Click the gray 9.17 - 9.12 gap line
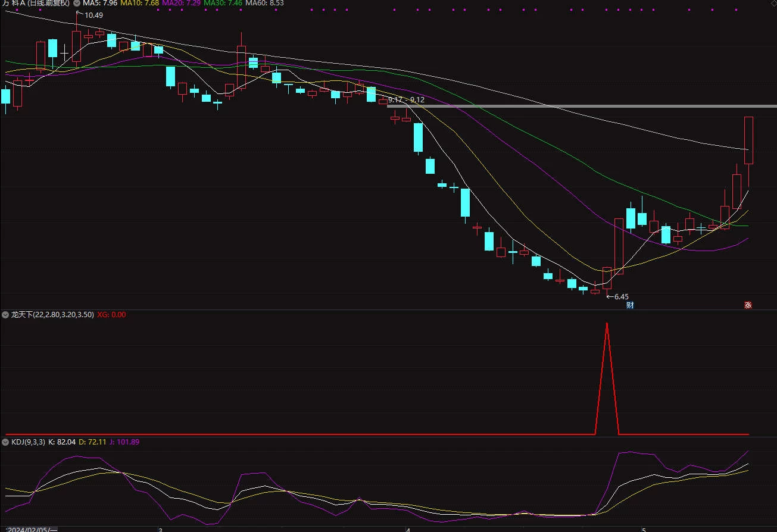777x532 pixels. click(582, 106)
